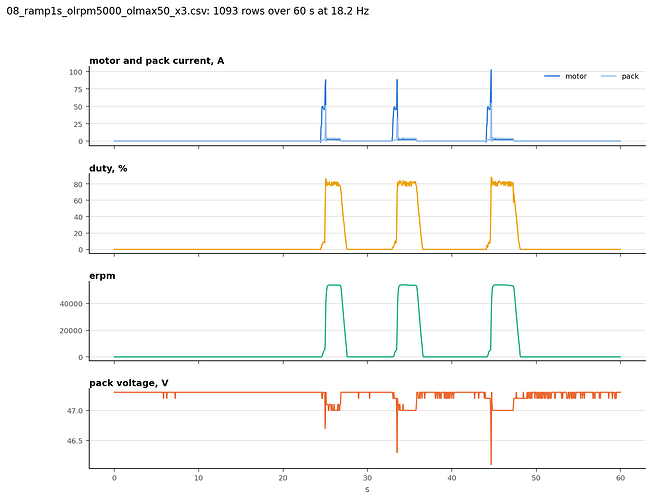The height and width of the screenshot is (500, 651).
Task: Click the '47.0' tick on the voltage axis
Action: [x=75, y=411]
